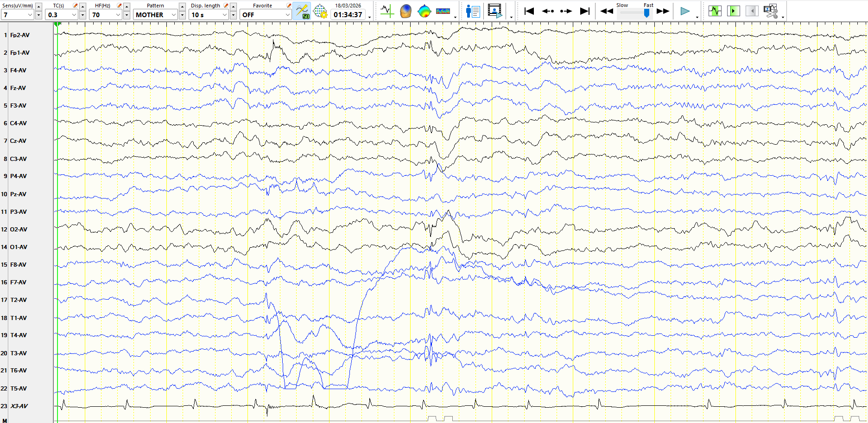
Task: Increase sensitivity with the Sens up arrow
Action: pyautogui.click(x=38, y=6)
